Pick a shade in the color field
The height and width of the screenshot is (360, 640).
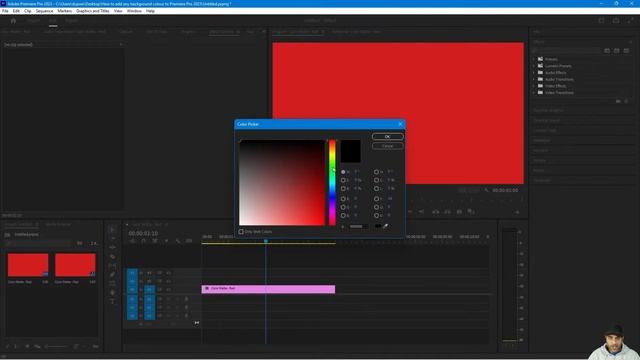282,182
